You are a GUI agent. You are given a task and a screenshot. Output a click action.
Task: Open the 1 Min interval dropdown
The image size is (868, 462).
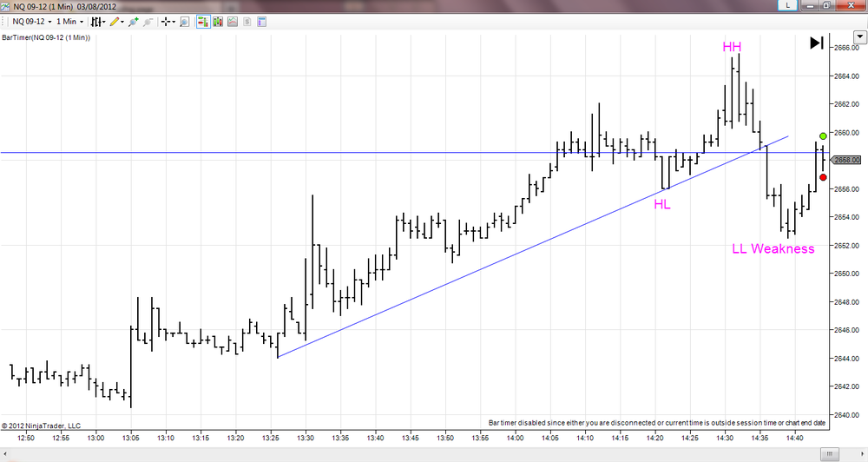[x=69, y=22]
